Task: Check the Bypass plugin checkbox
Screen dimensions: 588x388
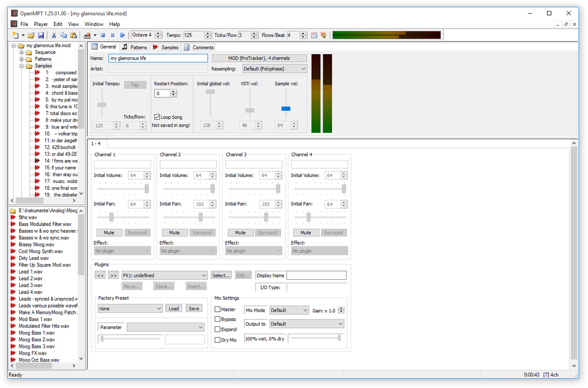Action: click(x=218, y=319)
